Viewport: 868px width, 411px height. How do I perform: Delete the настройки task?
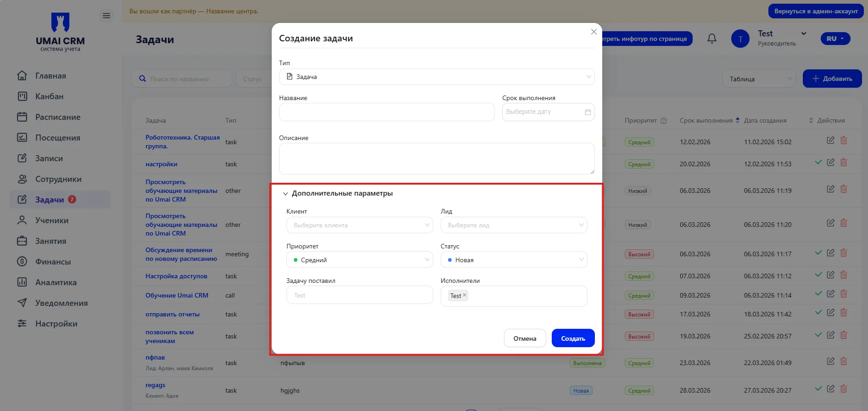coord(844,163)
